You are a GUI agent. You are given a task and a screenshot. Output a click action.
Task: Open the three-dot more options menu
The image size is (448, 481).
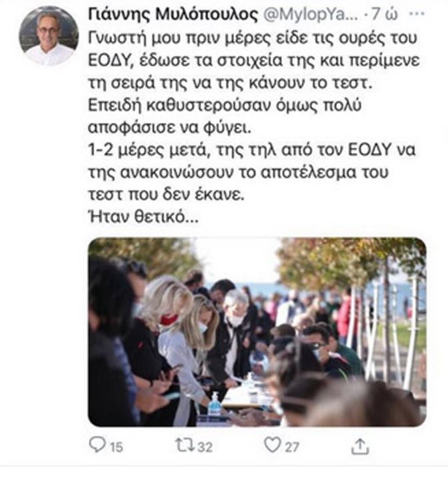coord(417,13)
